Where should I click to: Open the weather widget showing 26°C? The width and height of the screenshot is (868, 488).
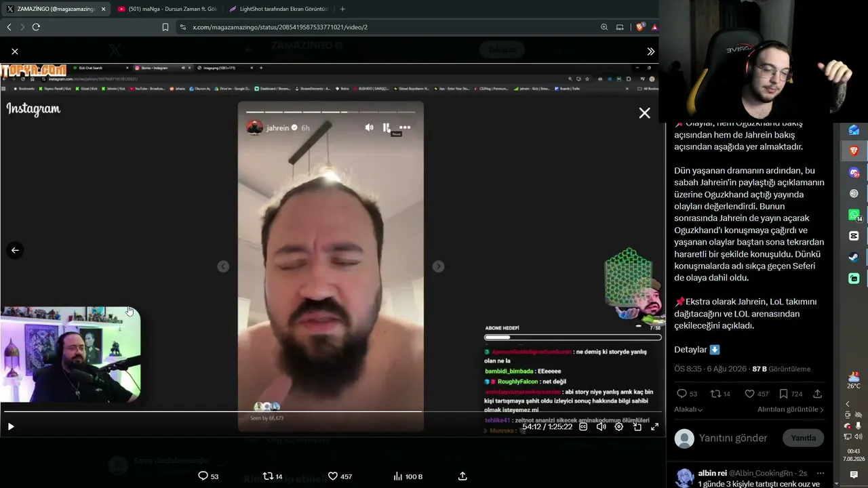[854, 380]
